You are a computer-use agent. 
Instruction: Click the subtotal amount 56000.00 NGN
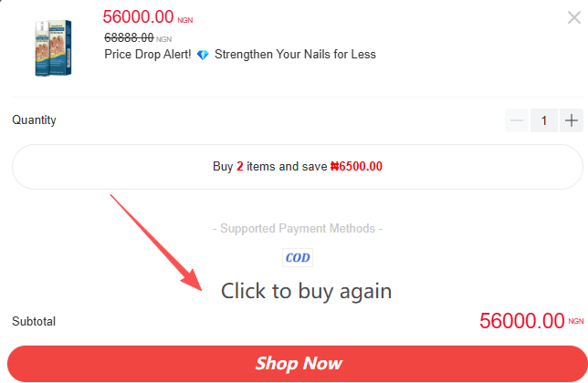pos(531,321)
